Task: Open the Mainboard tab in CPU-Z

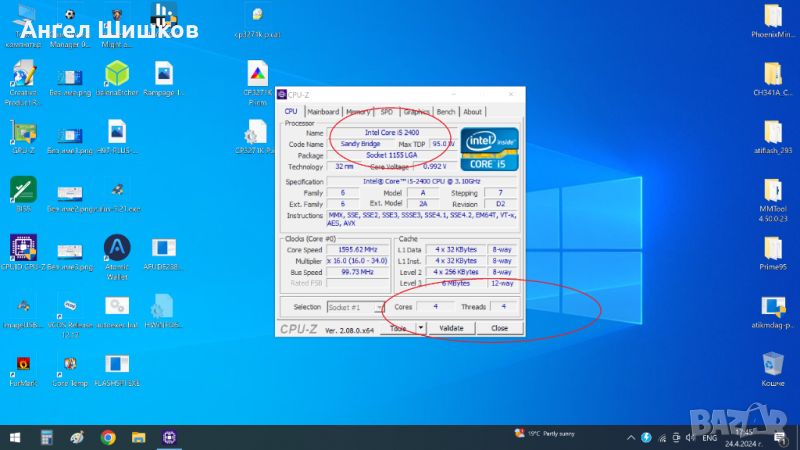Action: click(x=323, y=112)
